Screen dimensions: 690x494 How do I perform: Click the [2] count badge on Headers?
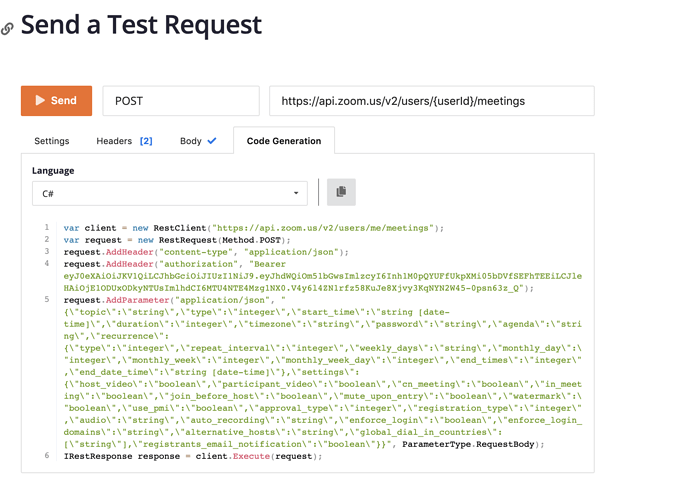(146, 141)
